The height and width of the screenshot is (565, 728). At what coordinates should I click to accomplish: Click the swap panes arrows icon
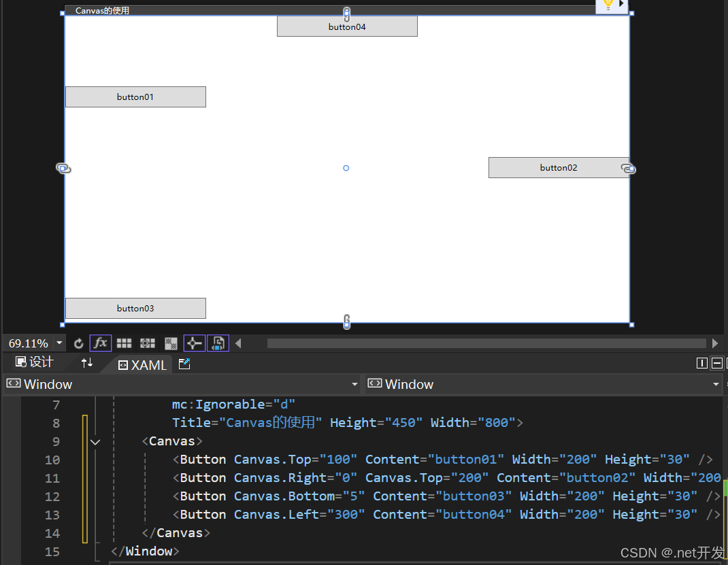[x=87, y=363]
